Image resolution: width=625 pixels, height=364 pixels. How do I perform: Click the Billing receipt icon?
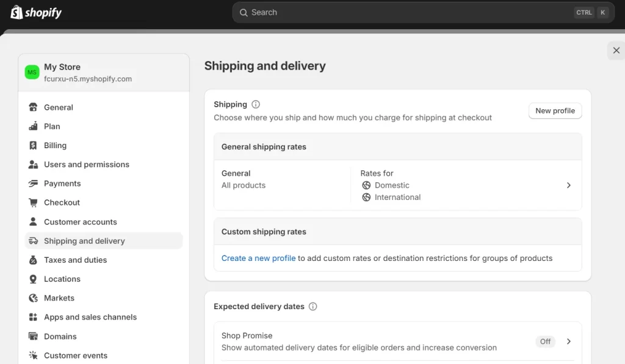pyautogui.click(x=33, y=146)
